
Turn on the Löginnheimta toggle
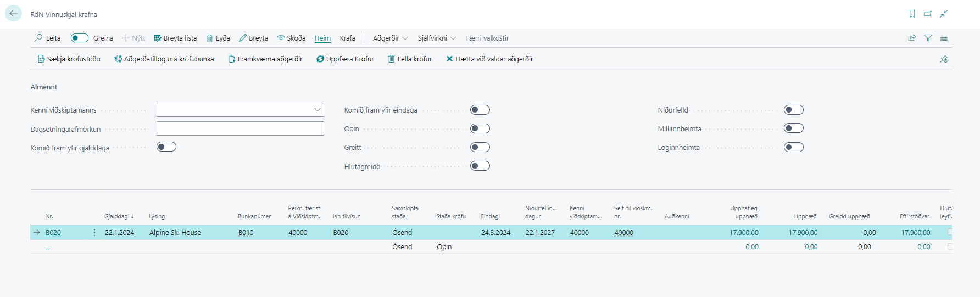pyautogui.click(x=793, y=147)
